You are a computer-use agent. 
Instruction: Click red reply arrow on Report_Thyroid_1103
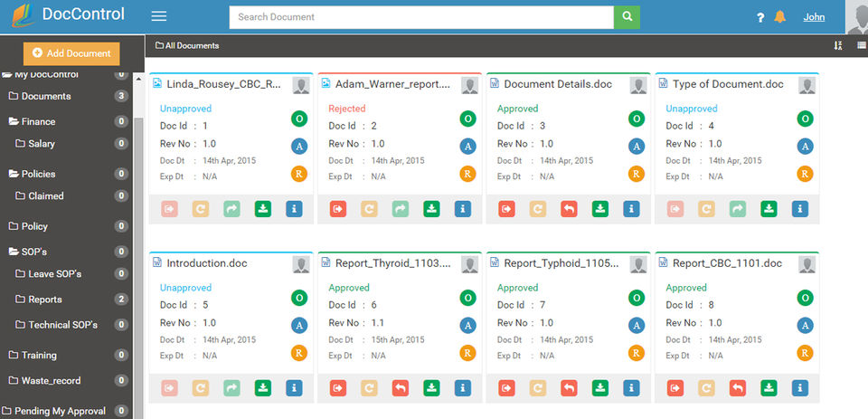pos(401,388)
